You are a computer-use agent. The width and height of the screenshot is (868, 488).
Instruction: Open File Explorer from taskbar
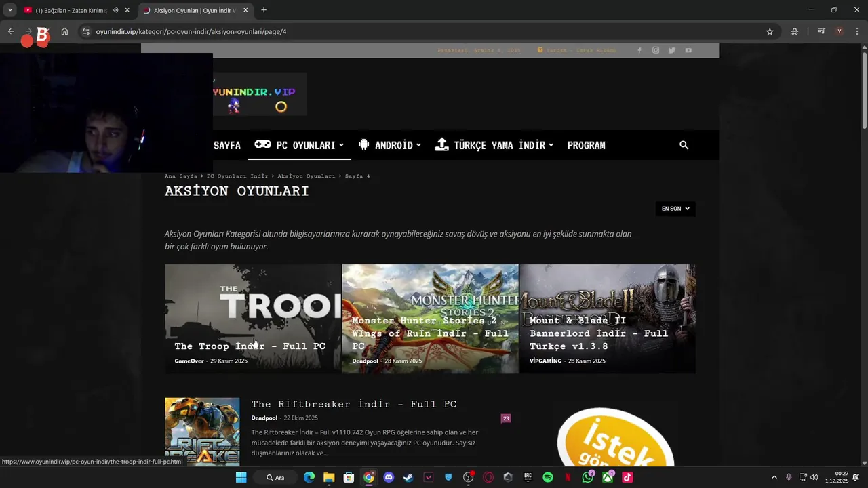[329, 477]
